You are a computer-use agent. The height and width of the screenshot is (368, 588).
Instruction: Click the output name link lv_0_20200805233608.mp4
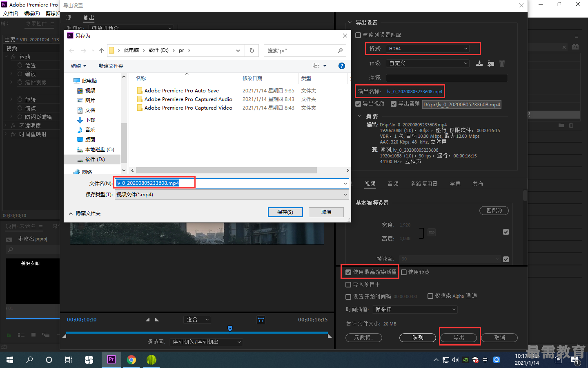point(414,92)
